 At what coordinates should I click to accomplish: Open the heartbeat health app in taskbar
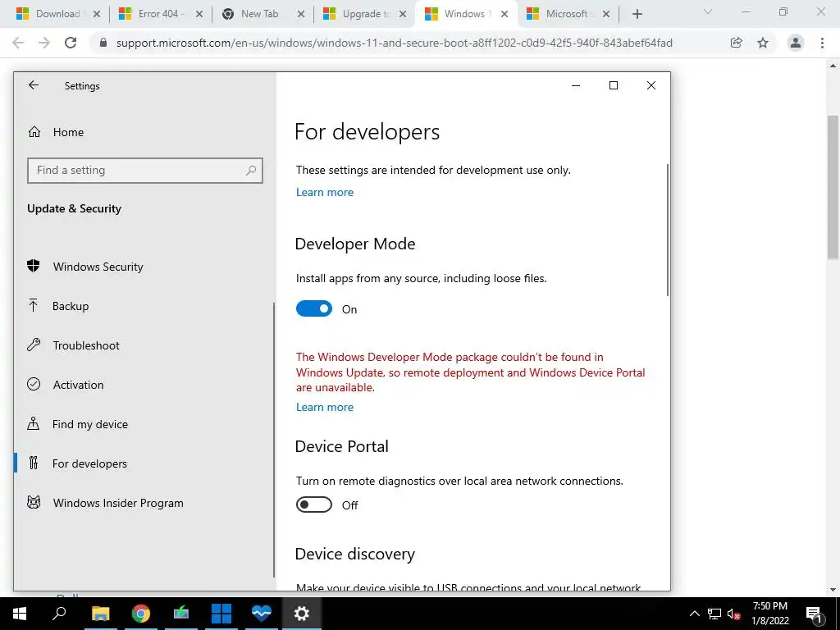(x=262, y=614)
